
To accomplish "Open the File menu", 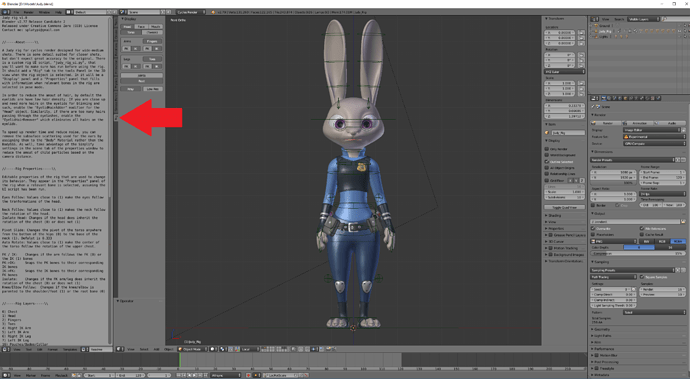I will [16, 12].
